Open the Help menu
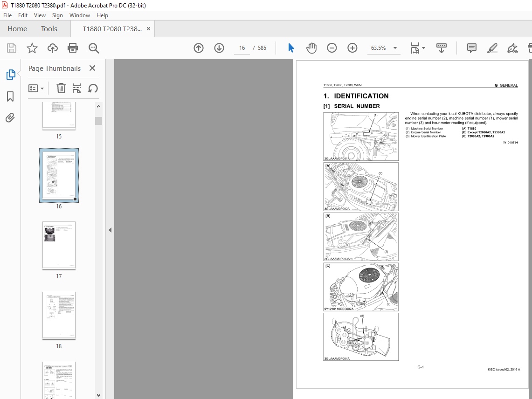532x399 pixels. [102, 15]
